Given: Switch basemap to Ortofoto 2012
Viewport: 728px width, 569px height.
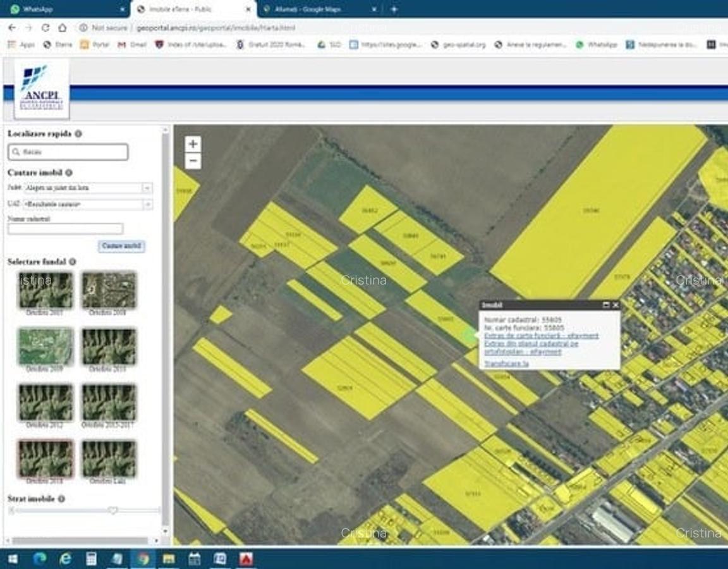Looking at the screenshot, I should (45, 402).
